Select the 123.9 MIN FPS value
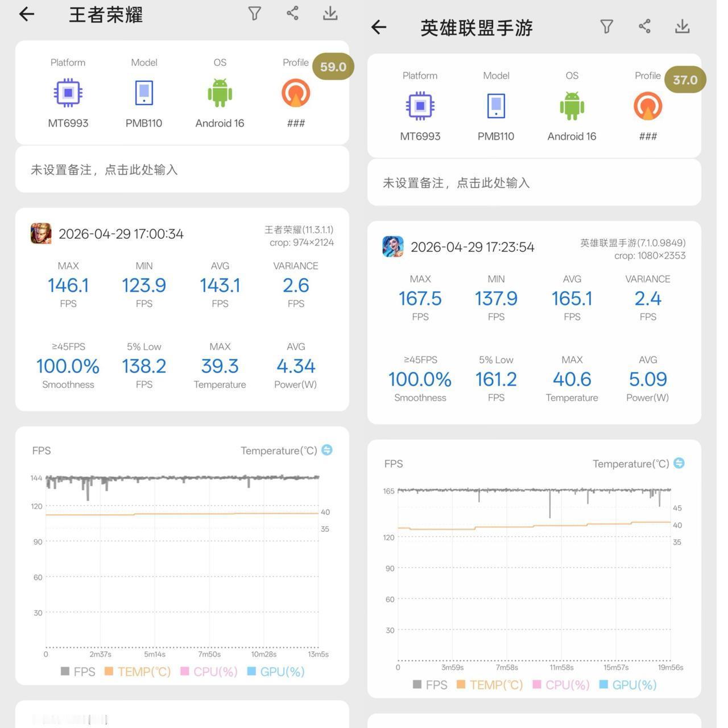 coord(144,285)
